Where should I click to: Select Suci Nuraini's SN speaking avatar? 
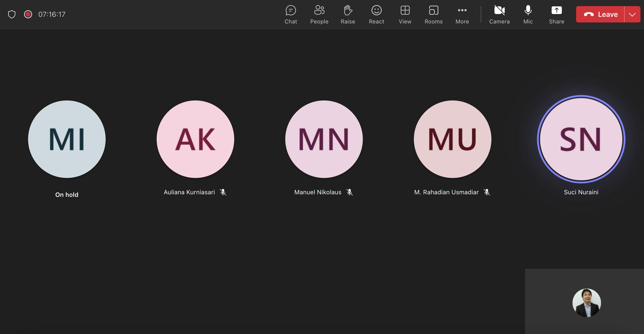click(581, 139)
